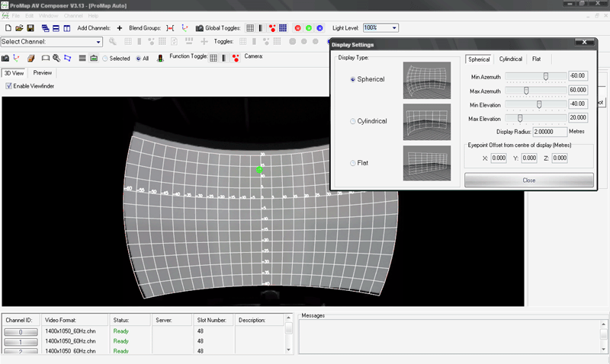The image size is (610, 364).
Task: Expand the Select Channel combo box
Action: point(100,42)
